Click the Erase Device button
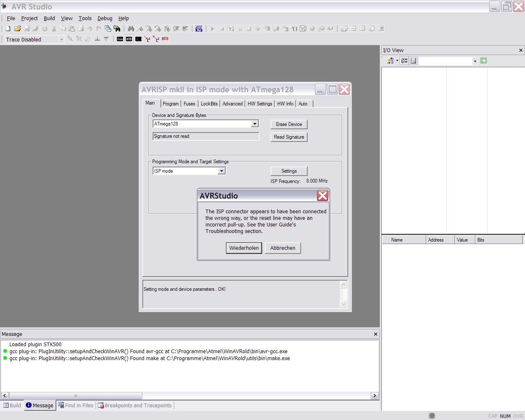The image size is (525, 420). 289,124
